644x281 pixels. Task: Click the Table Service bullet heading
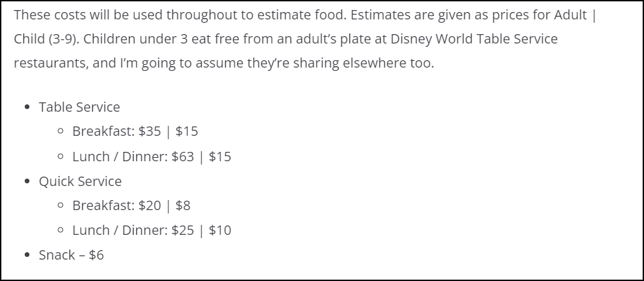point(79,107)
